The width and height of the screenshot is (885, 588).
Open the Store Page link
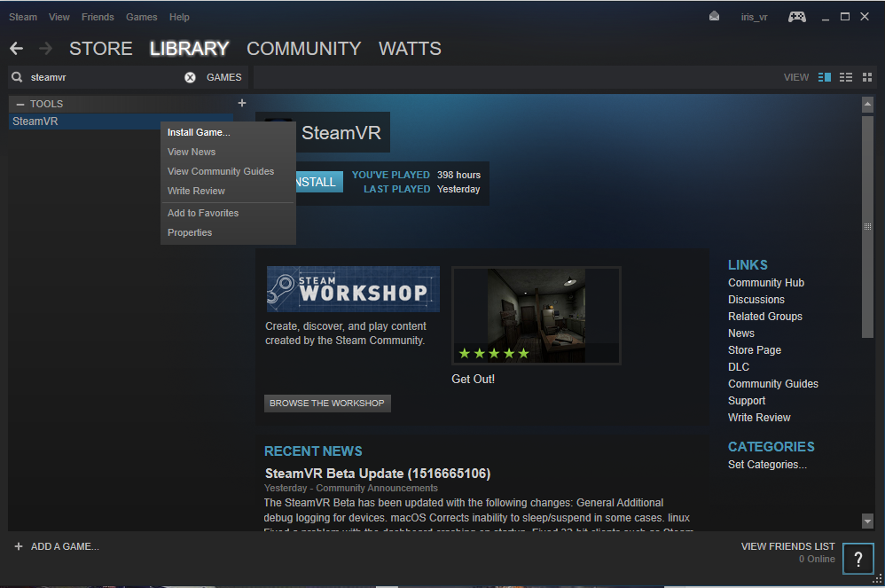point(755,349)
